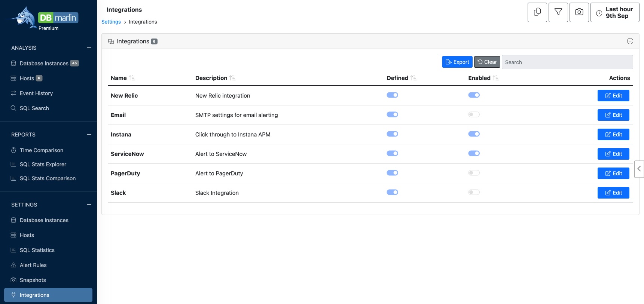The width and height of the screenshot is (644, 304).
Task: Open the filter funnel icon
Action: coord(558,12)
